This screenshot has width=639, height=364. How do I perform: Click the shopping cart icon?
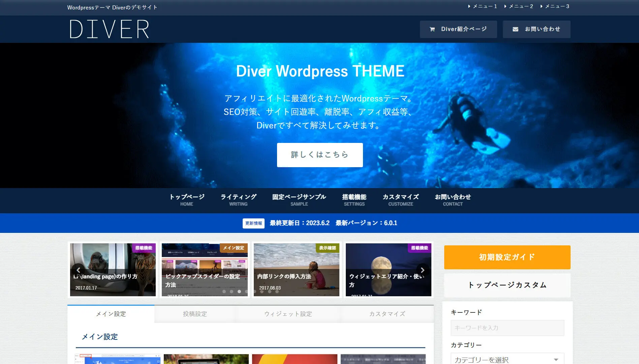point(432,29)
